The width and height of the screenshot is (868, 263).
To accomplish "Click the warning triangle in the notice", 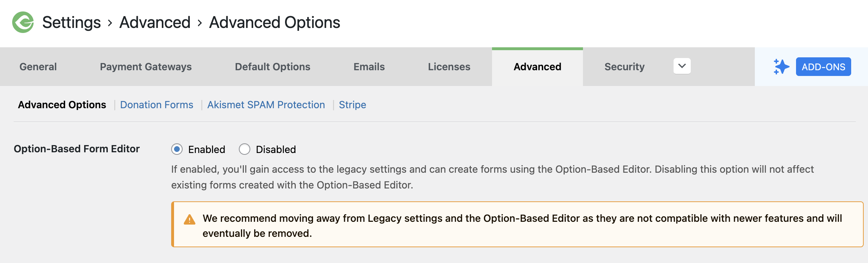I will (189, 219).
